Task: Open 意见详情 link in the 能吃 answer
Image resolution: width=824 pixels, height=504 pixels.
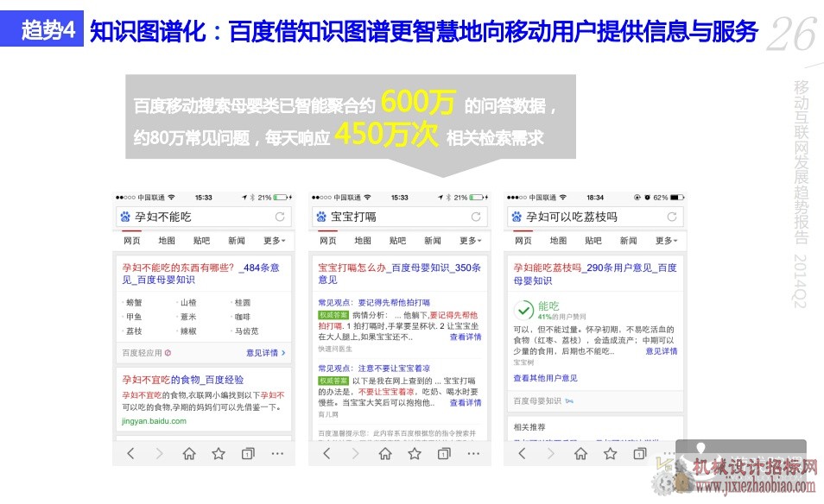Action: coord(662,351)
